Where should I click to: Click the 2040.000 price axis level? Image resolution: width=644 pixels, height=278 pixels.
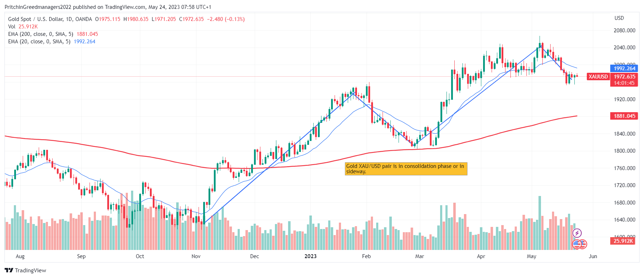[624, 48]
